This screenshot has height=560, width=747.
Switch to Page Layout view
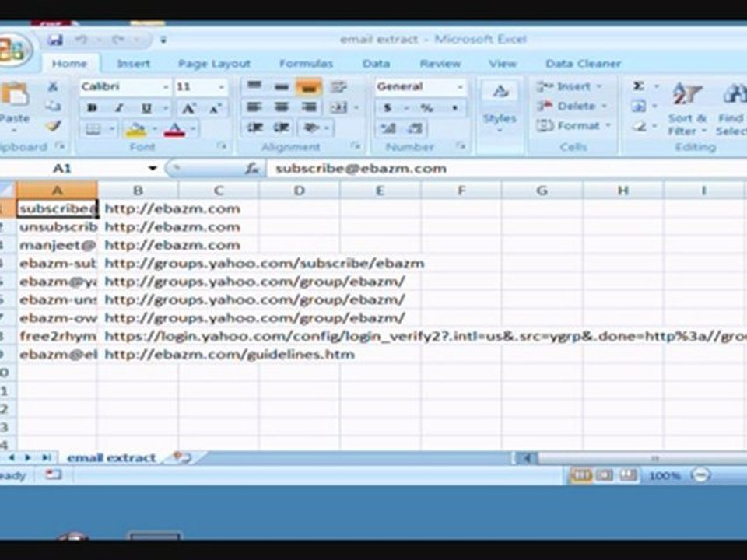click(605, 475)
